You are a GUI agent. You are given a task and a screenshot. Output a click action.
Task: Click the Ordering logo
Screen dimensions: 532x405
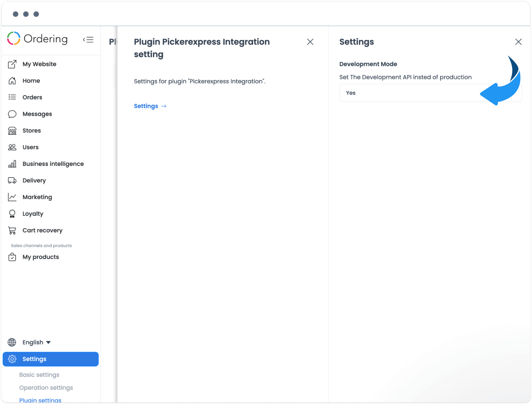pos(37,39)
